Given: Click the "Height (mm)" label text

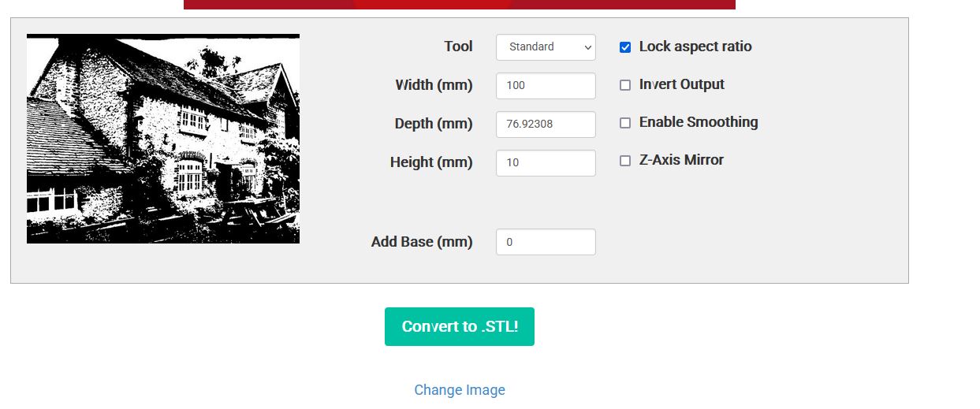Looking at the screenshot, I should click(x=431, y=162).
